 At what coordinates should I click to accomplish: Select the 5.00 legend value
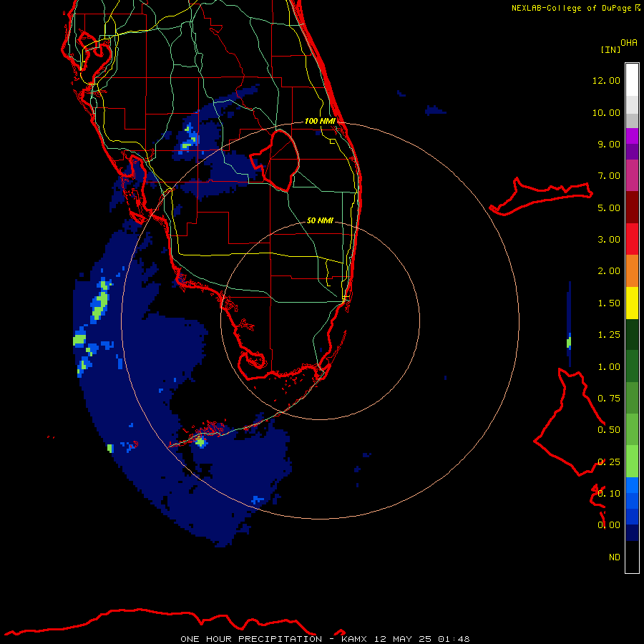point(609,208)
